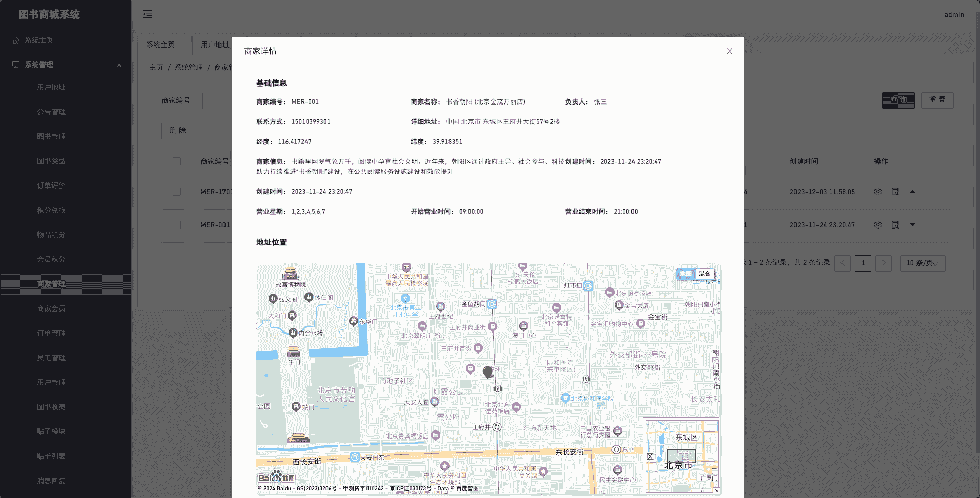The width and height of the screenshot is (980, 498).
Task: Click the Baidu map logo
Action: 277,476
